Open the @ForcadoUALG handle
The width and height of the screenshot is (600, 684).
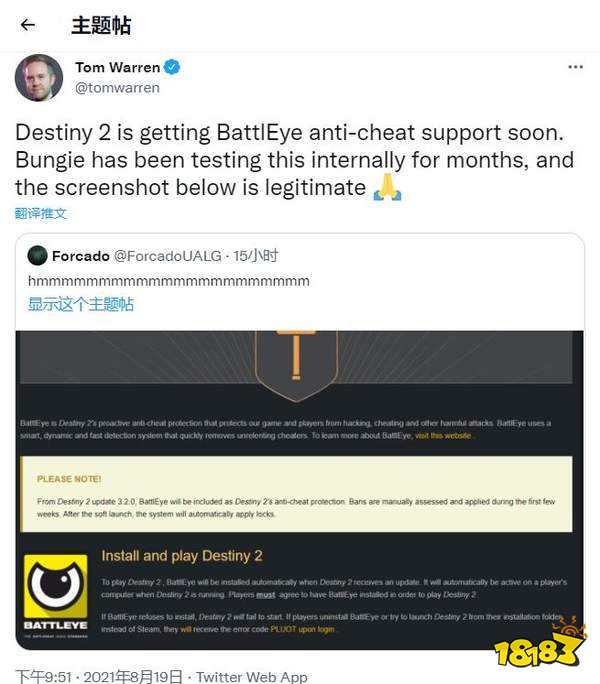pyautogui.click(x=168, y=256)
